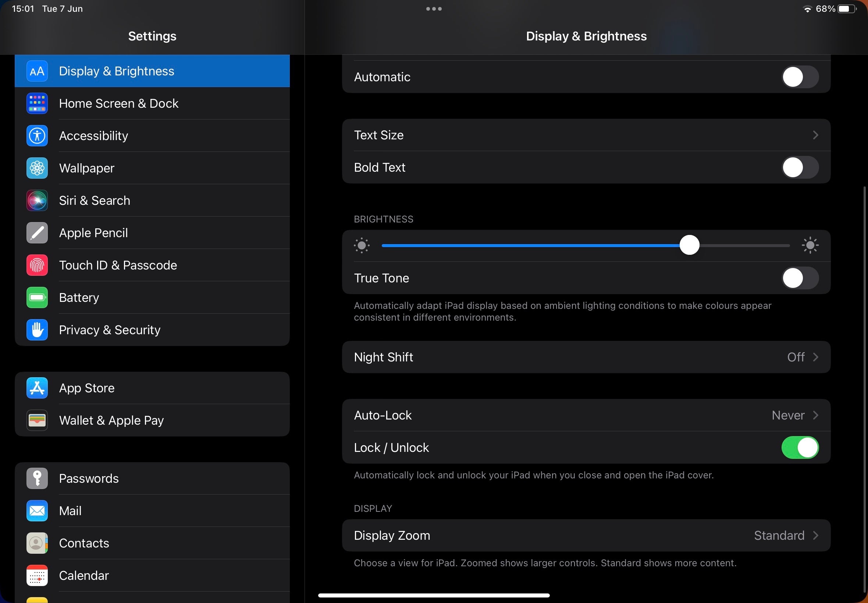Open Mail settings label
Viewport: 868px width, 603px height.
(x=70, y=511)
